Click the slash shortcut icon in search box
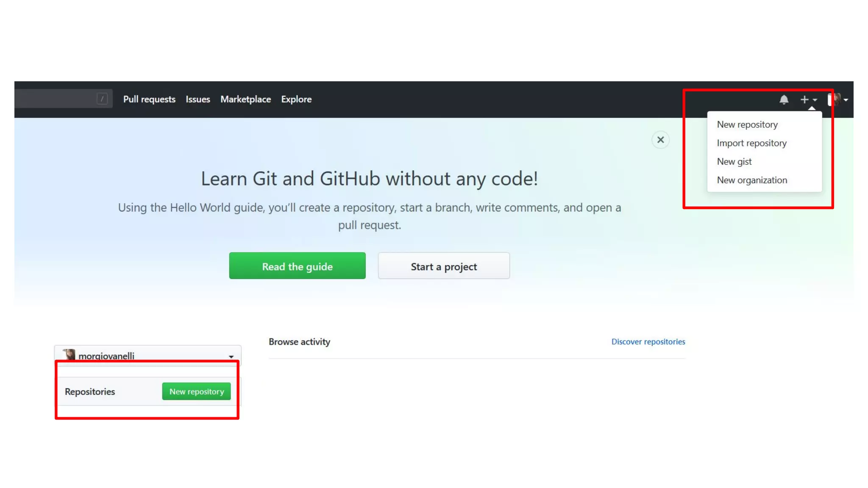This screenshot has width=868, height=488. point(102,99)
